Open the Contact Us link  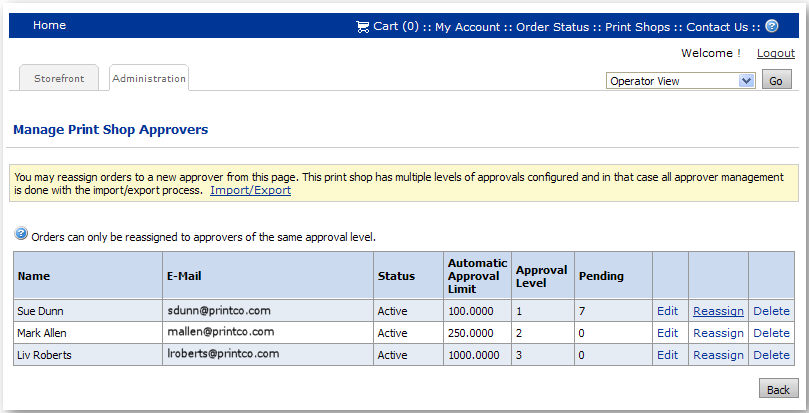[717, 27]
